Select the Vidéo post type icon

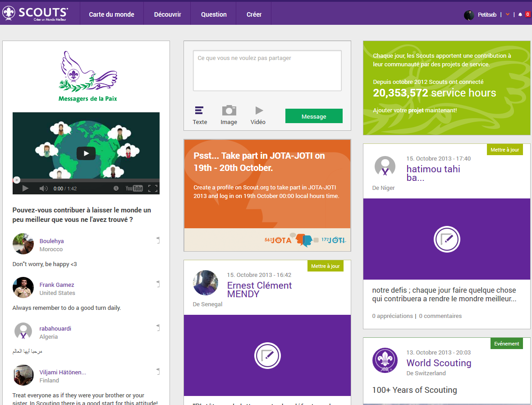259,110
